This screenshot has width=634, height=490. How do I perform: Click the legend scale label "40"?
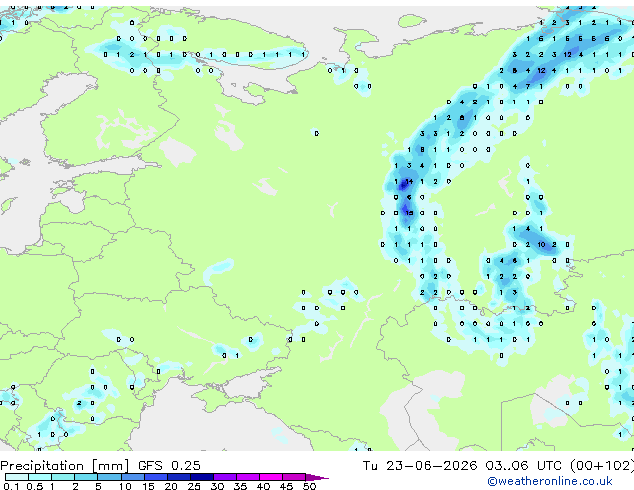pyautogui.click(x=263, y=486)
